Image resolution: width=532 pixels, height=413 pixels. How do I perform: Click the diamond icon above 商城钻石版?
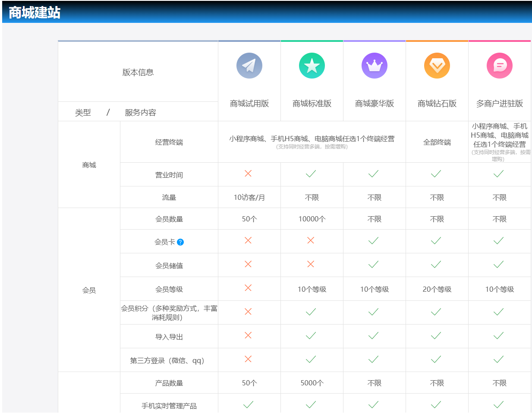[437, 66]
